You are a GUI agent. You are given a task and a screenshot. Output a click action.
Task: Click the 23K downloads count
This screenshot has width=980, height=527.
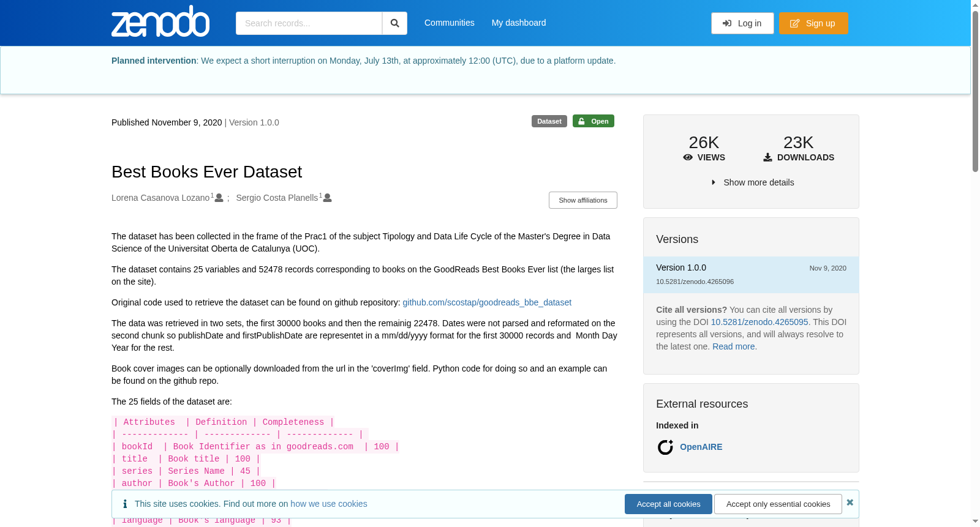[x=798, y=143]
